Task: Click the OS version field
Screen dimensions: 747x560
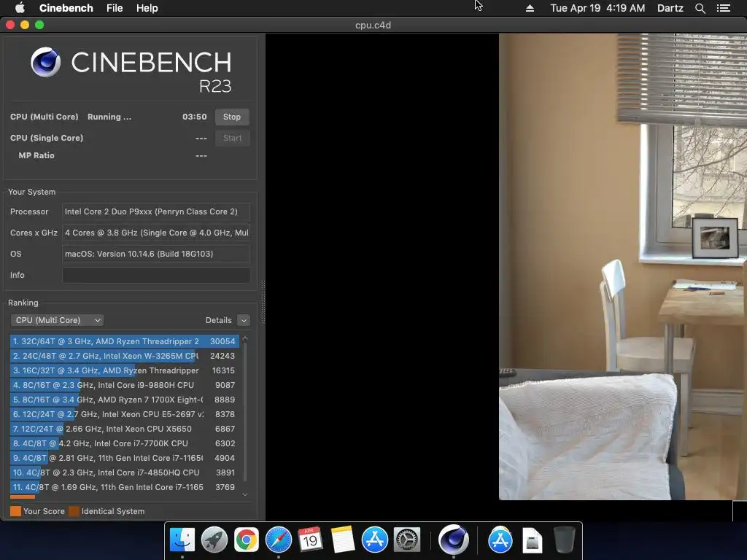Action: (156, 254)
